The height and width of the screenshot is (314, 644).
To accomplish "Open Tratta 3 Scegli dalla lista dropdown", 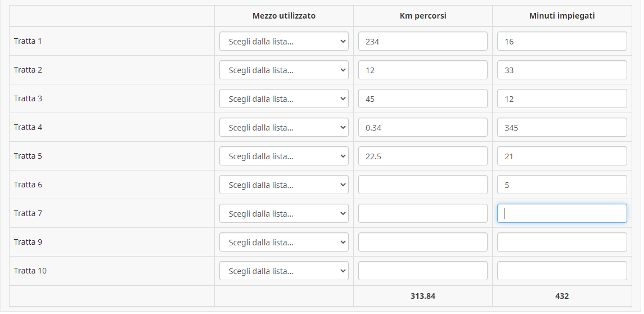I will [283, 98].
